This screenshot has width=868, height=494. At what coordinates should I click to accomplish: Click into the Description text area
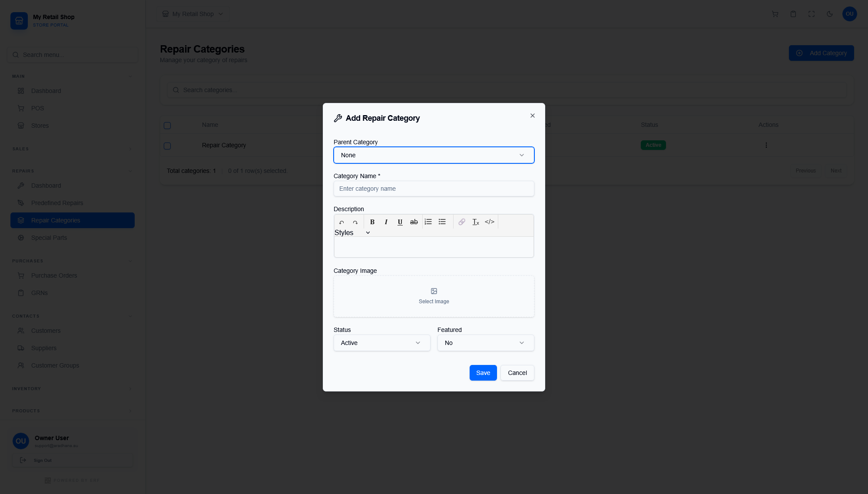[434, 247]
